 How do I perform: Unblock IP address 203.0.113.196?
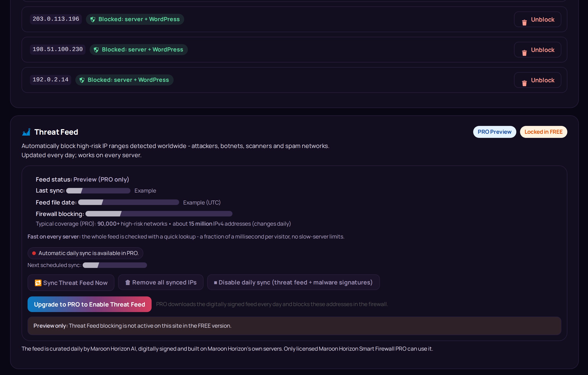click(537, 20)
